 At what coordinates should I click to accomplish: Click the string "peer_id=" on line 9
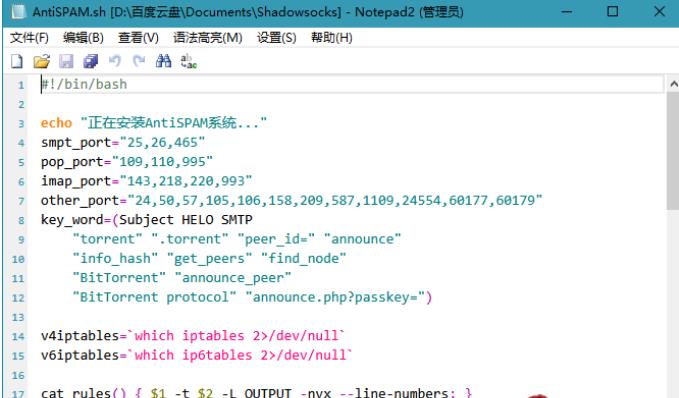pos(276,239)
